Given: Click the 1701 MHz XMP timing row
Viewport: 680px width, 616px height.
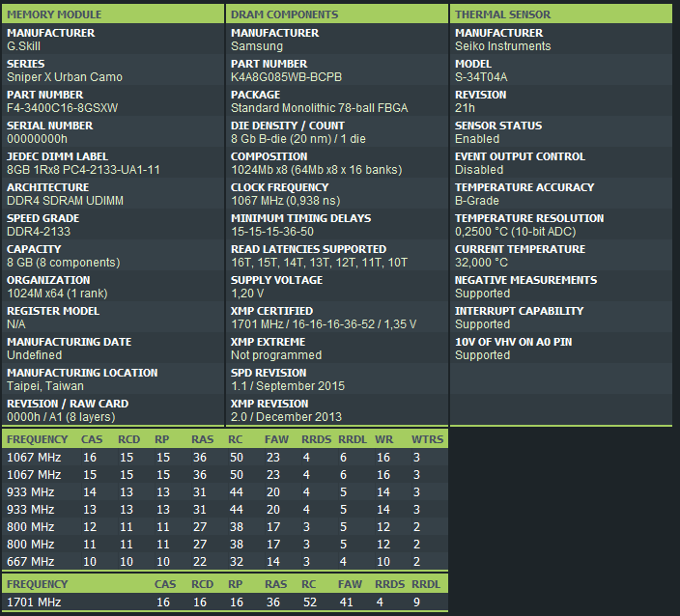Looking at the screenshot, I should [x=225, y=602].
